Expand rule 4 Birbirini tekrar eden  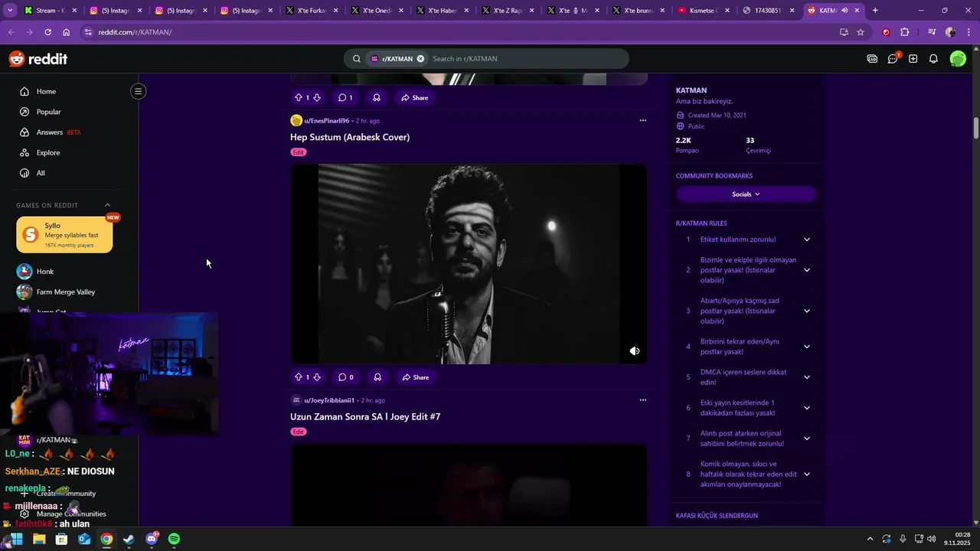click(x=806, y=347)
